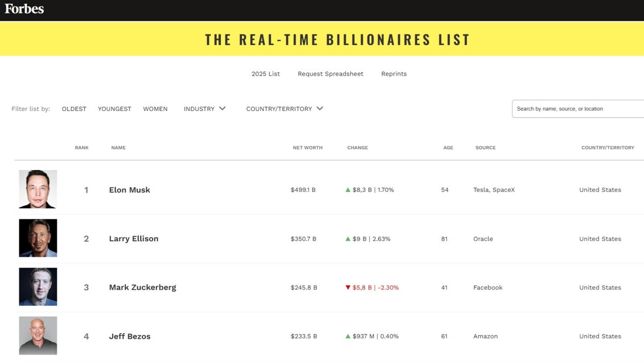Click Jeff Bezos's portrait thumbnail

38,336
